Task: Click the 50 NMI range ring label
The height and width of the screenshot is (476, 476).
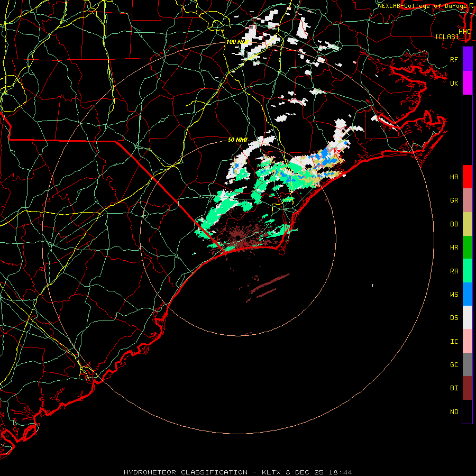Action: click(x=237, y=140)
